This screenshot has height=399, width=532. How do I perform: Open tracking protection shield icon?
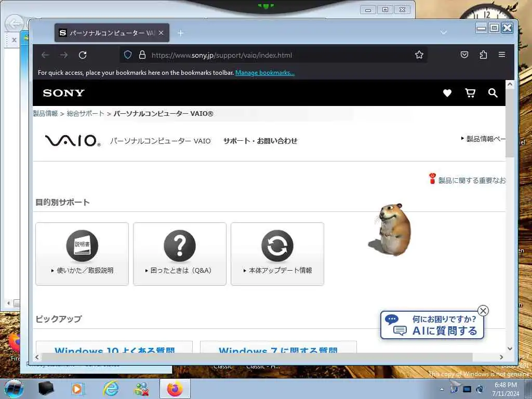point(128,55)
